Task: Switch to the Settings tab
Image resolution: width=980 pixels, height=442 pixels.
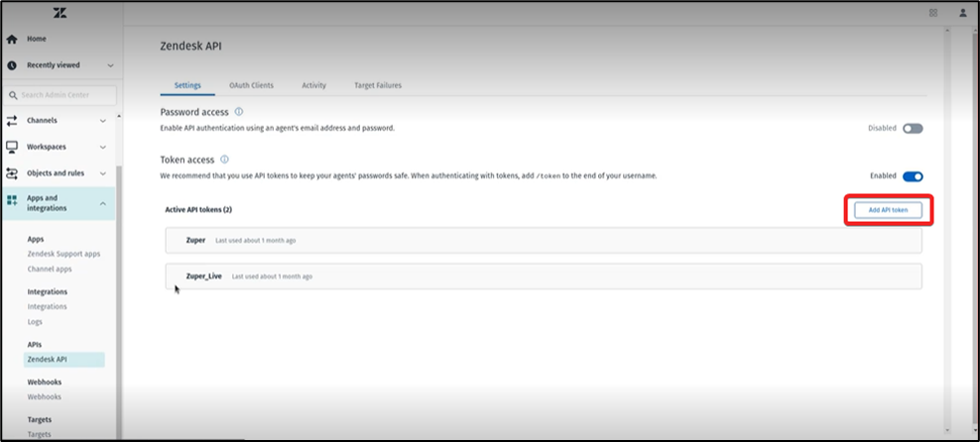Action: click(187, 85)
